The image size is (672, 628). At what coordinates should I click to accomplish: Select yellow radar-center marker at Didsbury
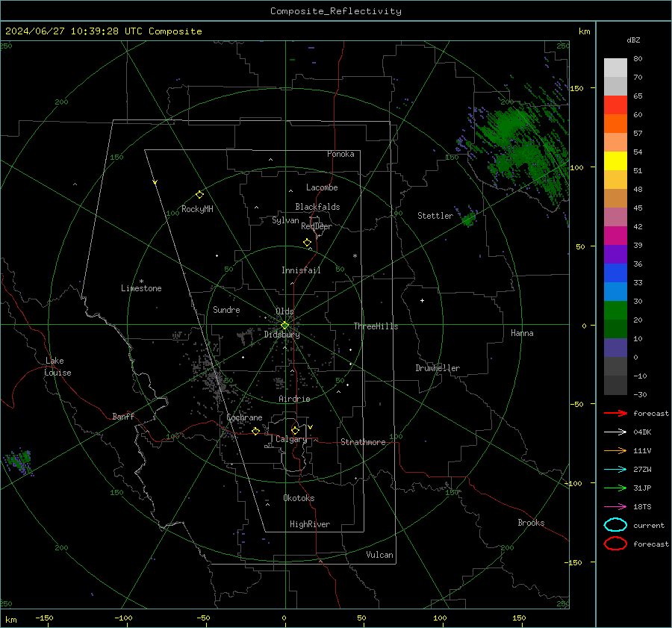pyautogui.click(x=284, y=326)
